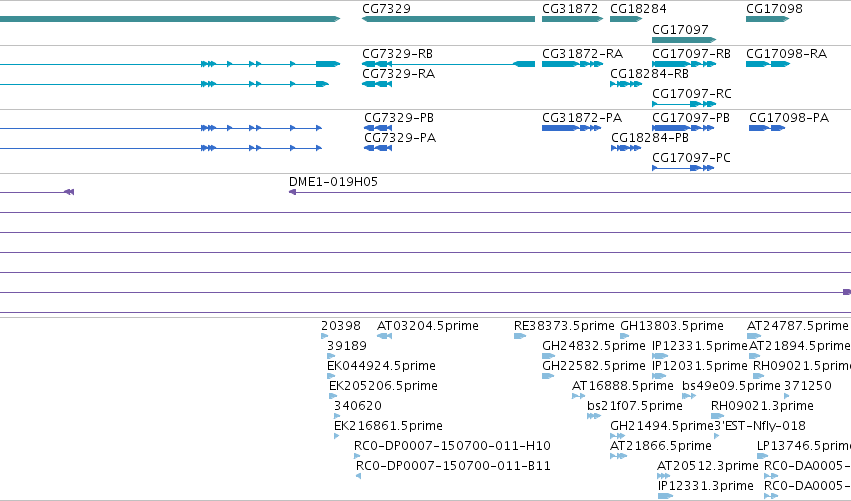Image resolution: width=851 pixels, height=501 pixels.
Task: Click the RE38373.5prime EST label
Action: [564, 326]
